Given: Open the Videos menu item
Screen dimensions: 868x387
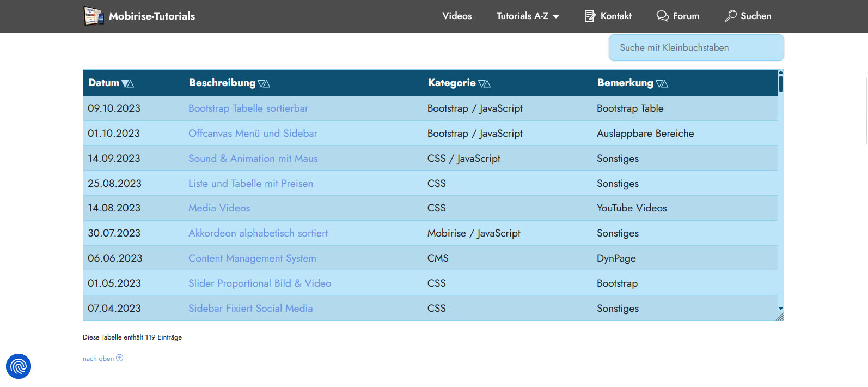Looking at the screenshot, I should tap(457, 16).
